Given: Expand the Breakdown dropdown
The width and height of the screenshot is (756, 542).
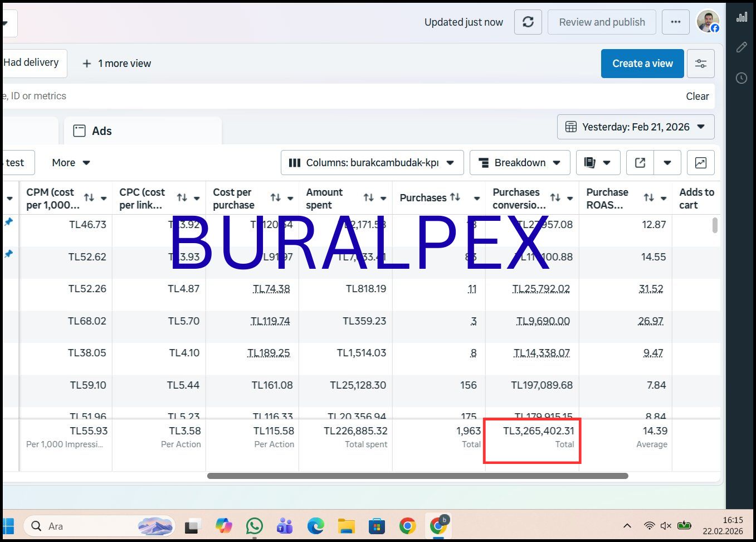Looking at the screenshot, I should coord(519,163).
